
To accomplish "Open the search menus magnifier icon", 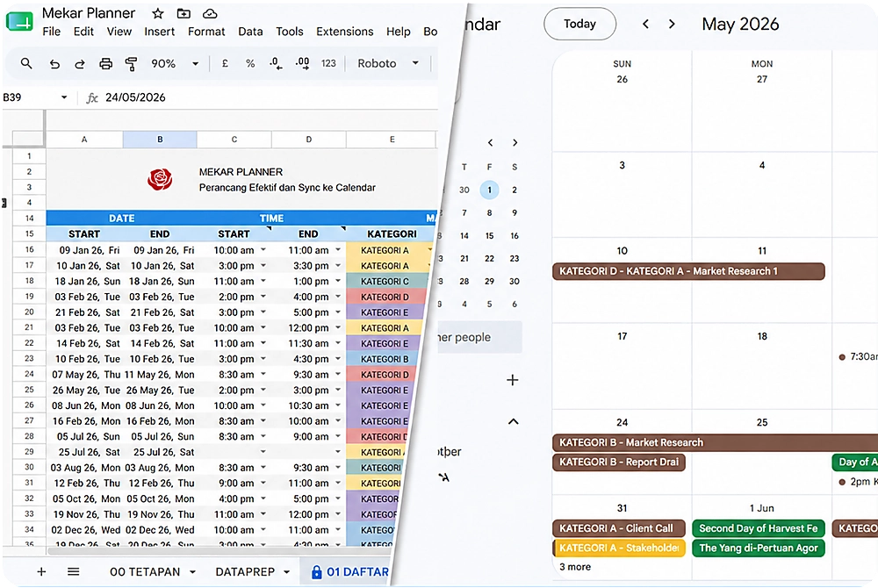I will 26,63.
